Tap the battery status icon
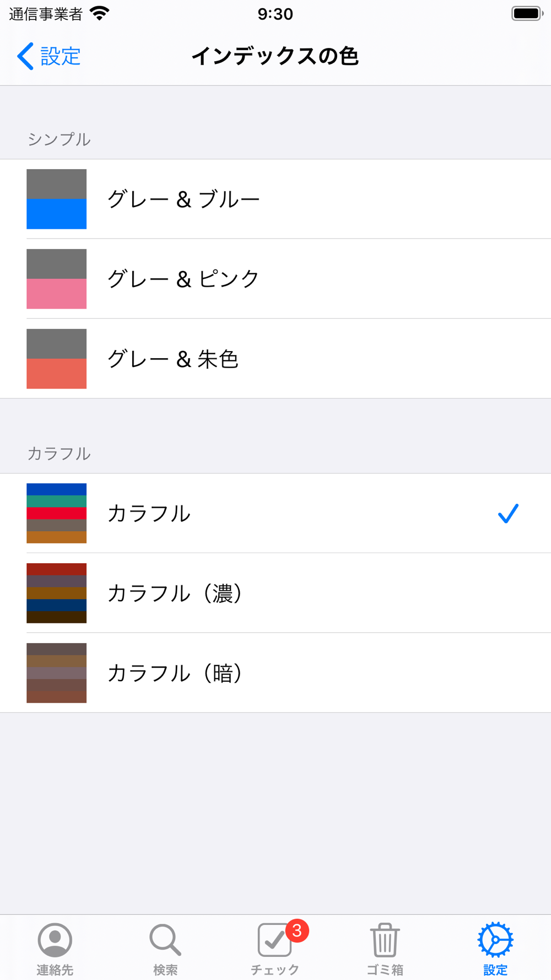Viewport: 551px width, 980px height. point(527,13)
